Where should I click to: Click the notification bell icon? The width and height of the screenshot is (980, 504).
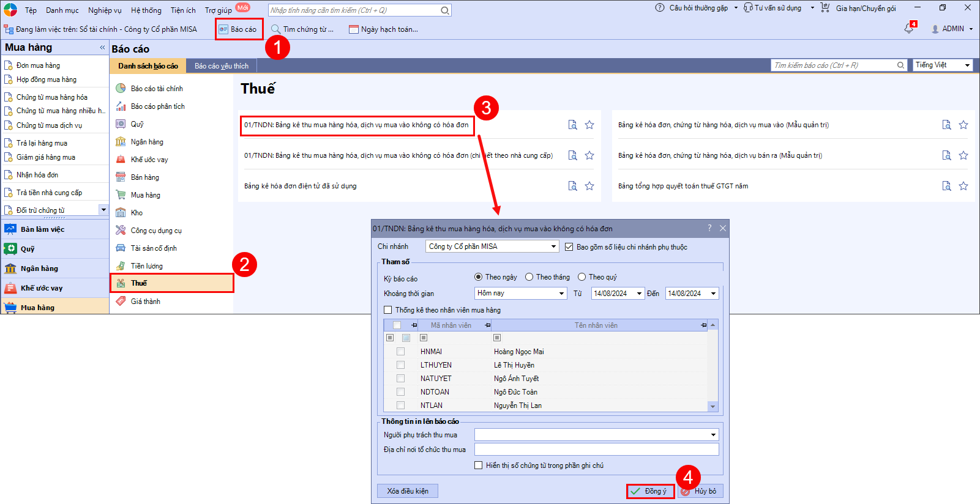908,29
